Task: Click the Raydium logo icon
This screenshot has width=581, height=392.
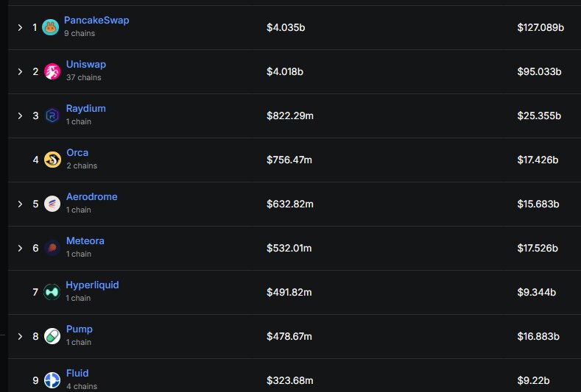Action: (x=52, y=115)
